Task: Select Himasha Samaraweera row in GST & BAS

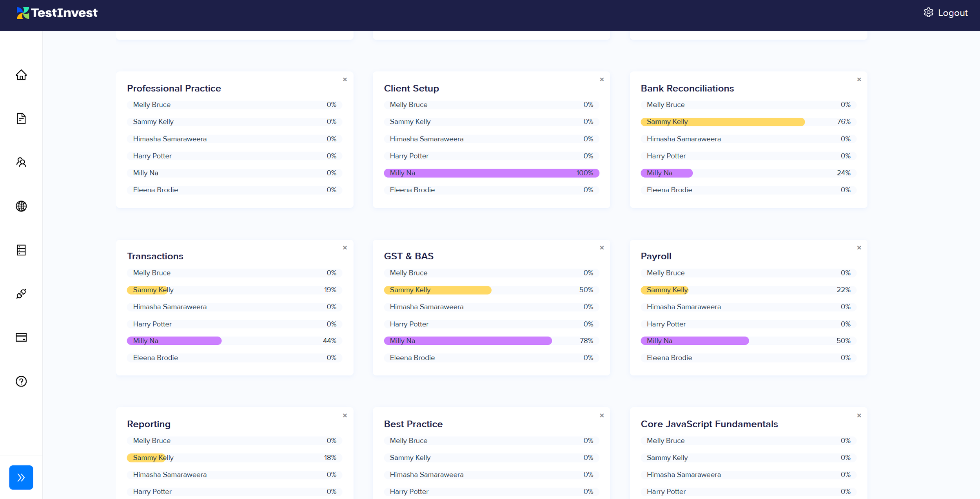Action: click(x=492, y=307)
